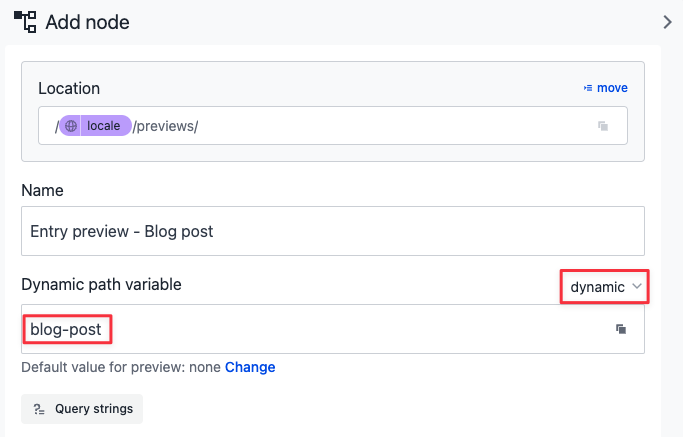Click the /previews/ path segment
683x437 pixels.
166,127
